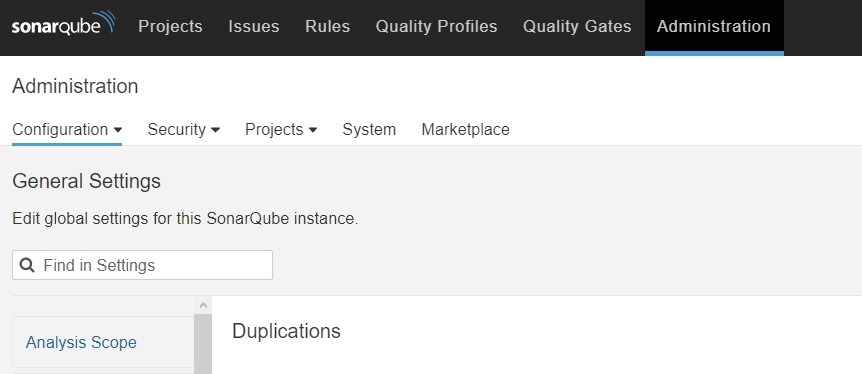Click the sidebar scroll up arrow
862x374 pixels.
point(203,305)
